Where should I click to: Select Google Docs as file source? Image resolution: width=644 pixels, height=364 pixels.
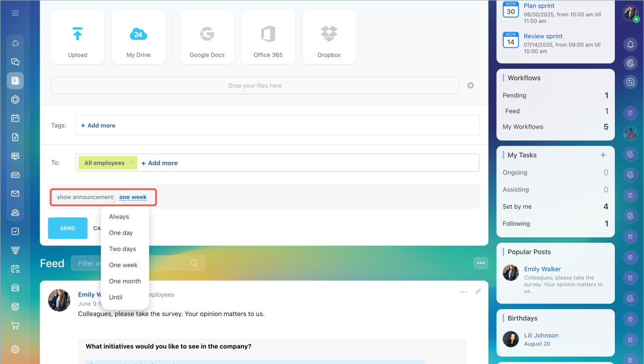click(207, 38)
